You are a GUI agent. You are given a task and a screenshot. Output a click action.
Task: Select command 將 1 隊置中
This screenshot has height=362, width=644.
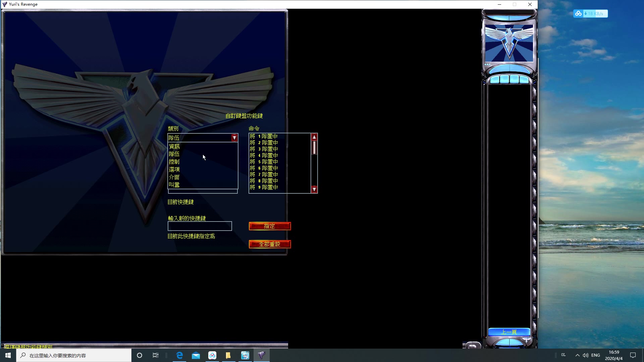280,136
